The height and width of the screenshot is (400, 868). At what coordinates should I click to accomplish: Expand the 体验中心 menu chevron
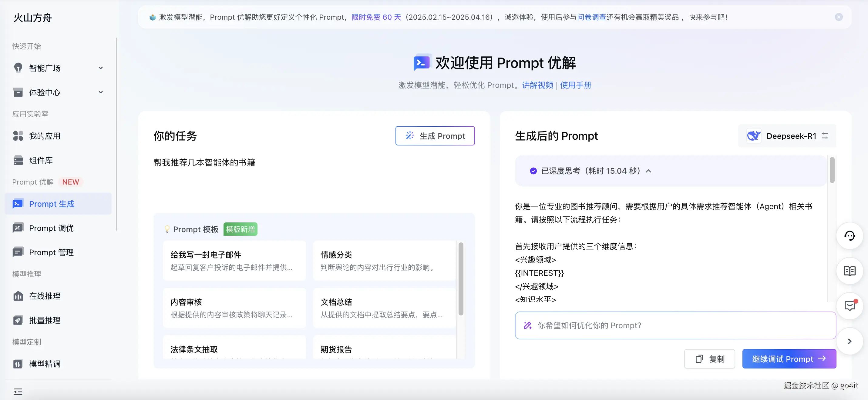[x=100, y=92]
